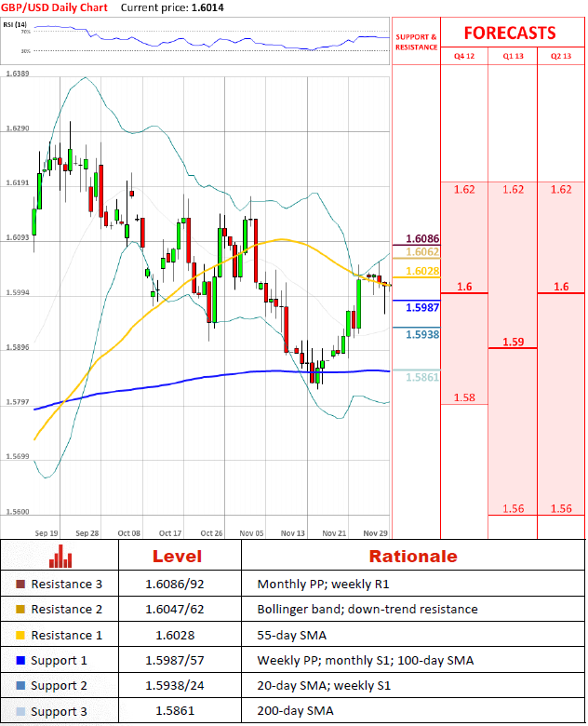
Task: Click the FORECASTS heading
Action: point(510,33)
